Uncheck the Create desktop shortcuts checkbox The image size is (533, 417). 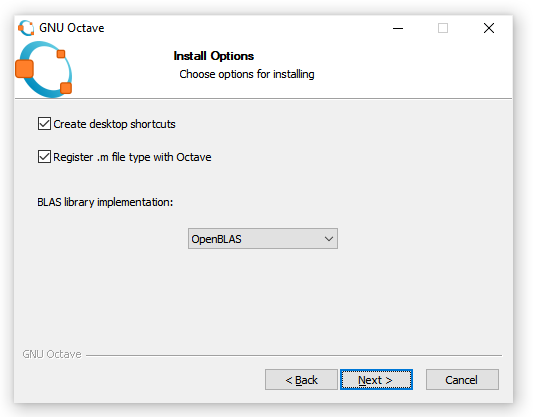click(x=44, y=124)
